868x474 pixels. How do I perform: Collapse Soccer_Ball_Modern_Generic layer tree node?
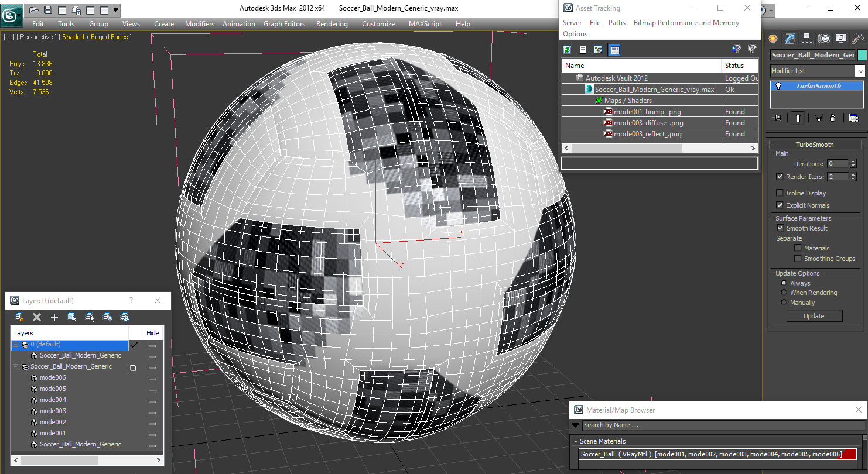[15, 367]
